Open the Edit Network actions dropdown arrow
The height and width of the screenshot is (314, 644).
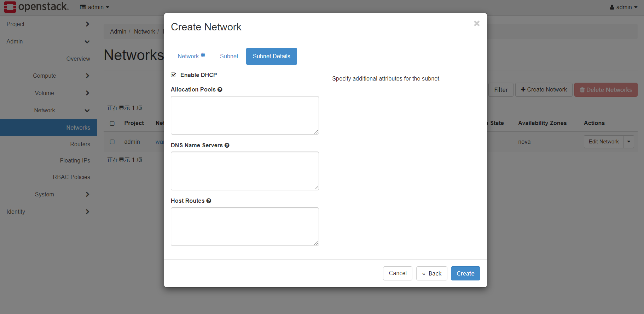coord(628,142)
